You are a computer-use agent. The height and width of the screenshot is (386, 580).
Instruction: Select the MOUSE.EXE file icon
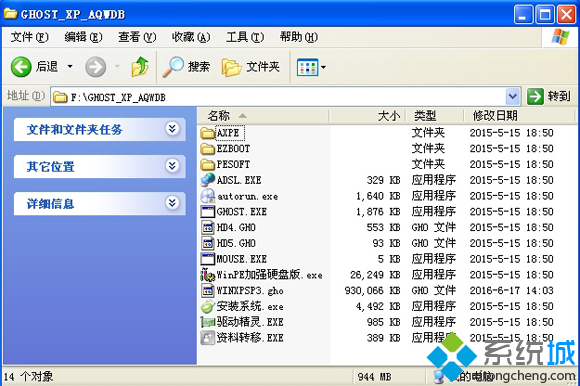tap(208, 259)
